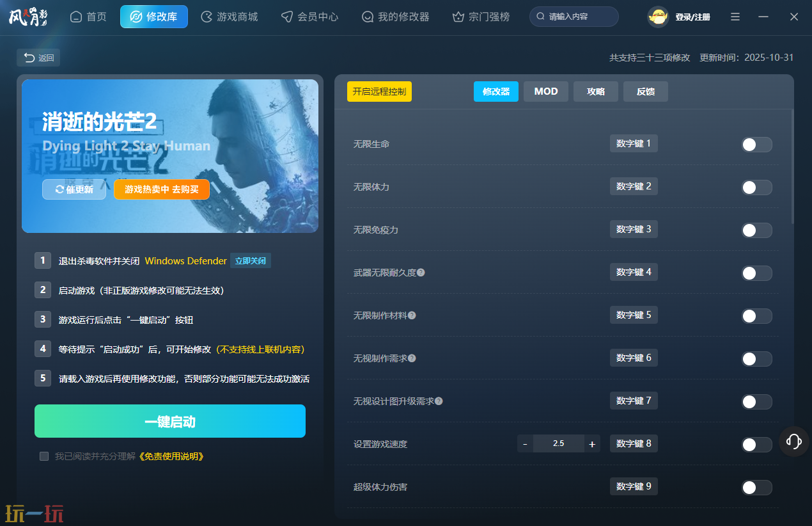
Task: Open the 宗门强榜 ranking tab
Action: click(481, 17)
